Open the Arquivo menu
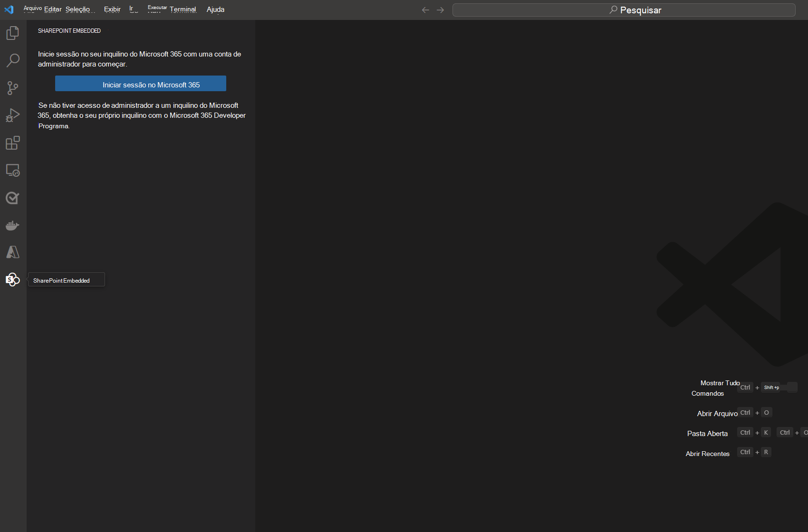 click(x=32, y=9)
